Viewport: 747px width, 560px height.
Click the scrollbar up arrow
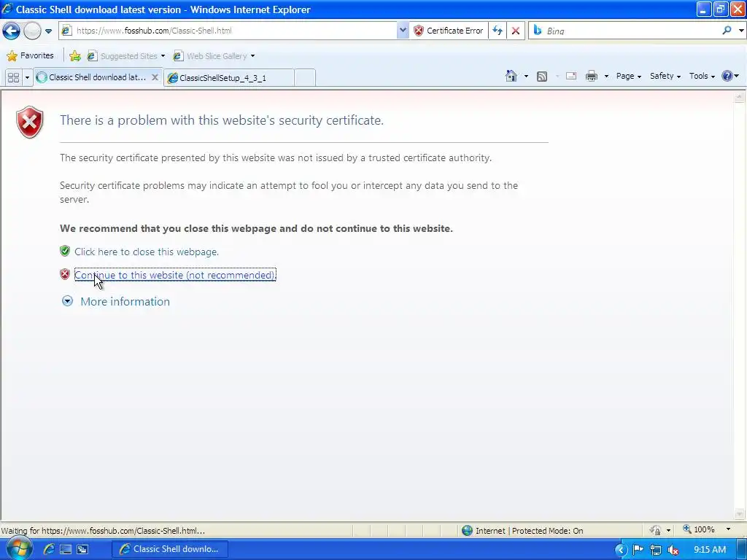tap(740, 97)
